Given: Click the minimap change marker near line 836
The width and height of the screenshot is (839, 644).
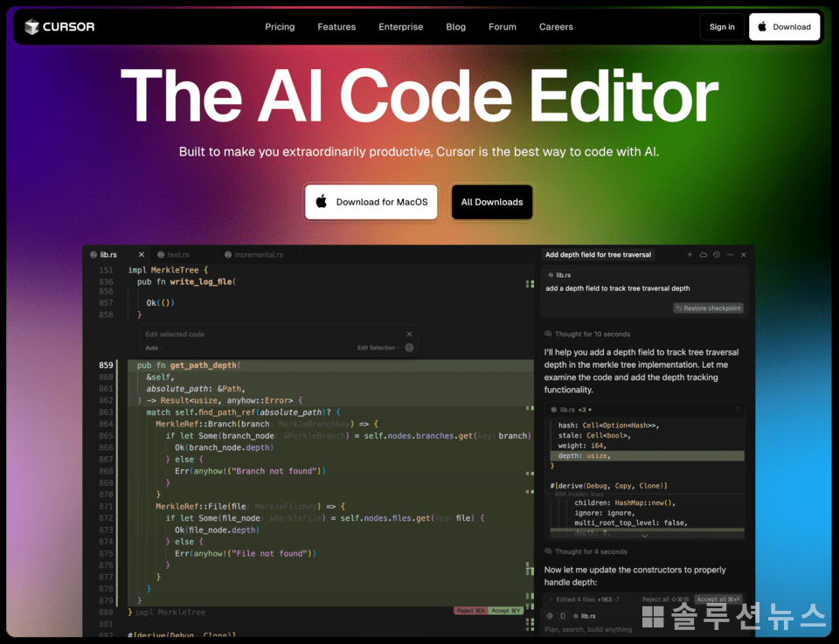Looking at the screenshot, I should pos(530,284).
